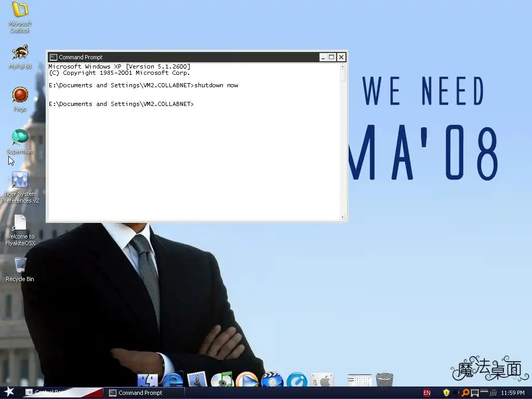Open the wire mesh Trash in the dock
The width and height of the screenshot is (532, 399).
tap(384, 380)
